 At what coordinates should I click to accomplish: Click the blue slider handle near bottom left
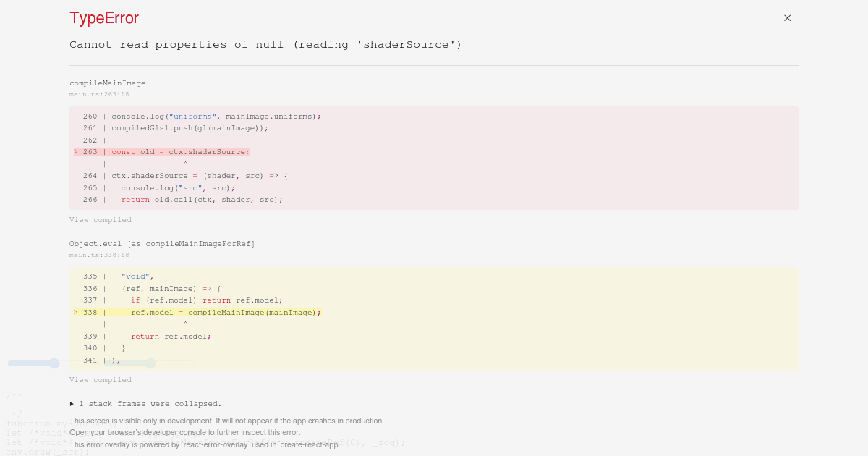click(x=54, y=363)
